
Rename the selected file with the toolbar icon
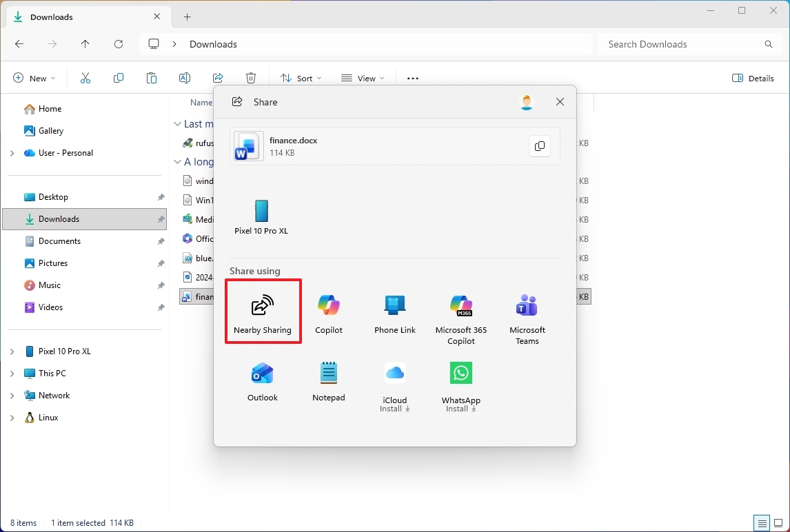pos(185,78)
